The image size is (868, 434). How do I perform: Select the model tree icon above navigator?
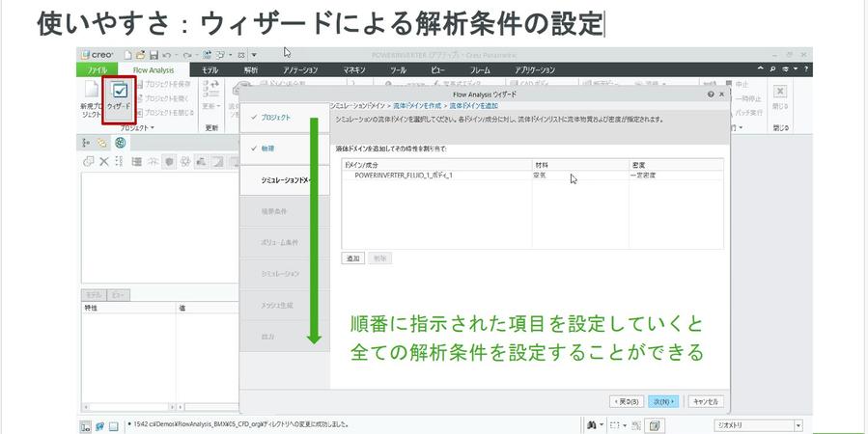(x=88, y=143)
